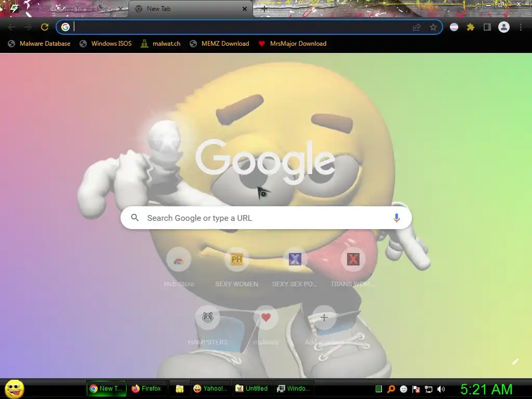Click the magnifier icon in search box

tap(135, 218)
